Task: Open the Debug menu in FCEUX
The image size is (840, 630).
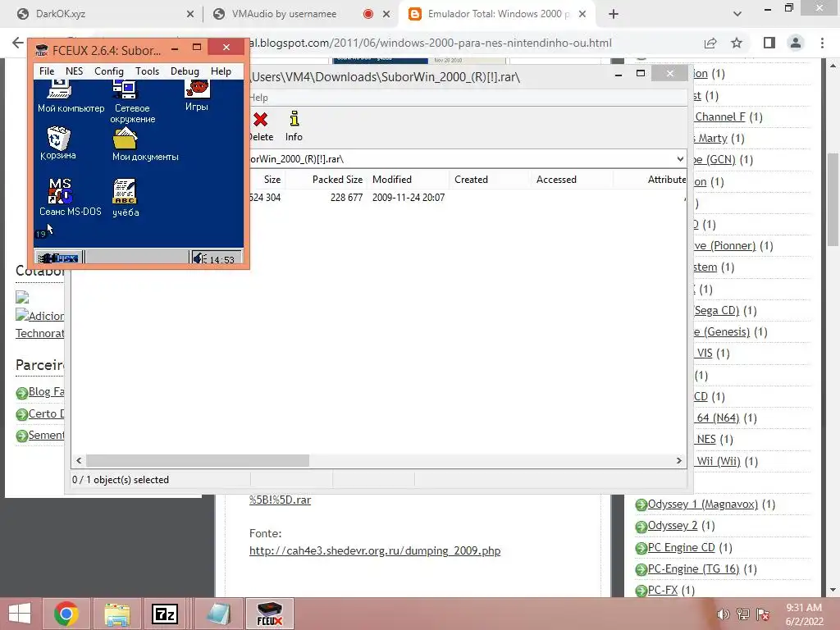Action: click(185, 71)
